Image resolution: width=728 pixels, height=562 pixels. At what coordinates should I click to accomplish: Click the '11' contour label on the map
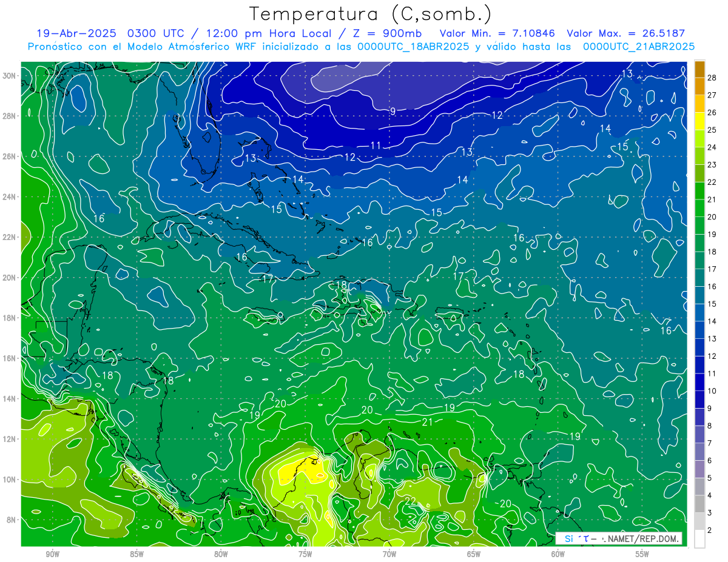(376, 146)
